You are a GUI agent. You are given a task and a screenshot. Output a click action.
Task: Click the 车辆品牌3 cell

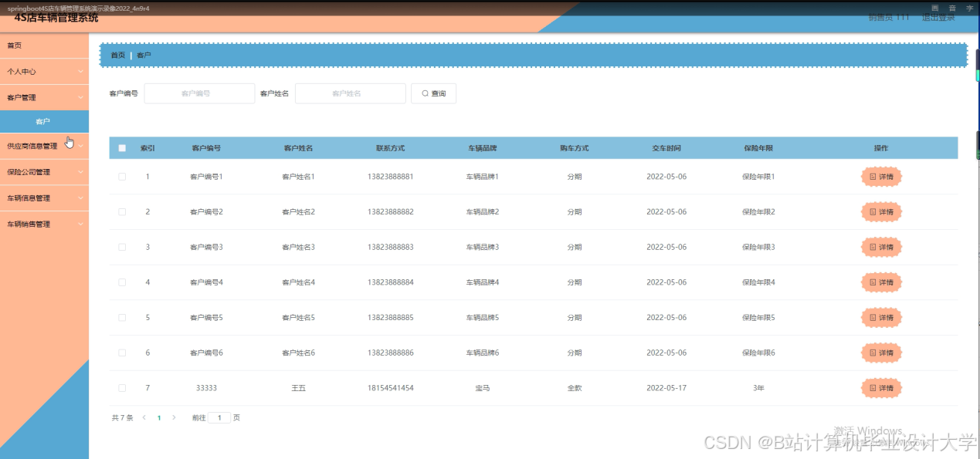(483, 247)
